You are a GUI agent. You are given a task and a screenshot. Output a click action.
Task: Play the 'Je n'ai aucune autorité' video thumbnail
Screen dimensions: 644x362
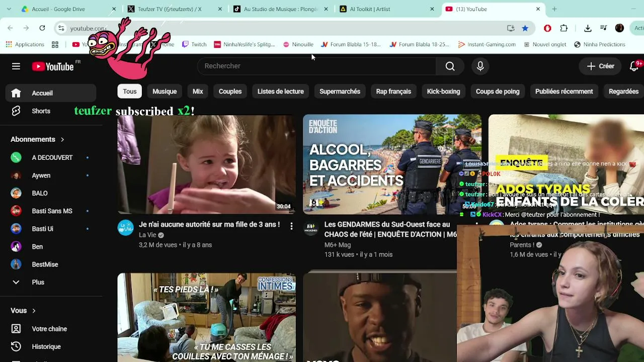tap(207, 164)
